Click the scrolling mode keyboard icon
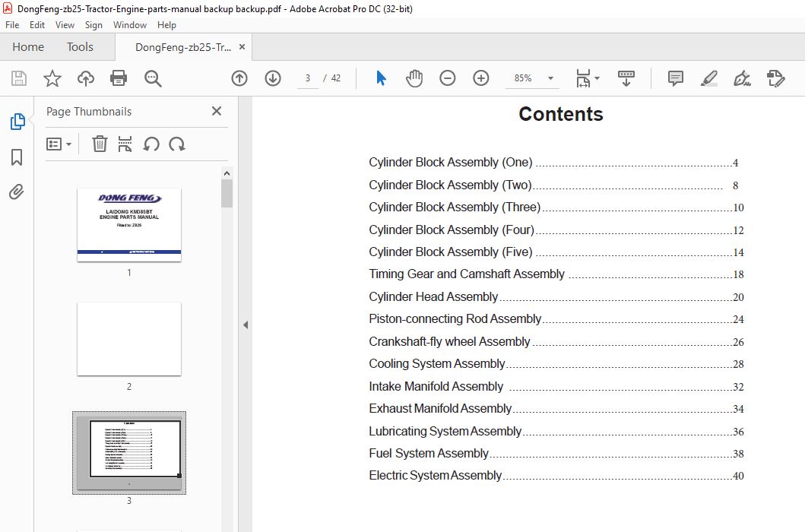The image size is (805, 532). (626, 78)
